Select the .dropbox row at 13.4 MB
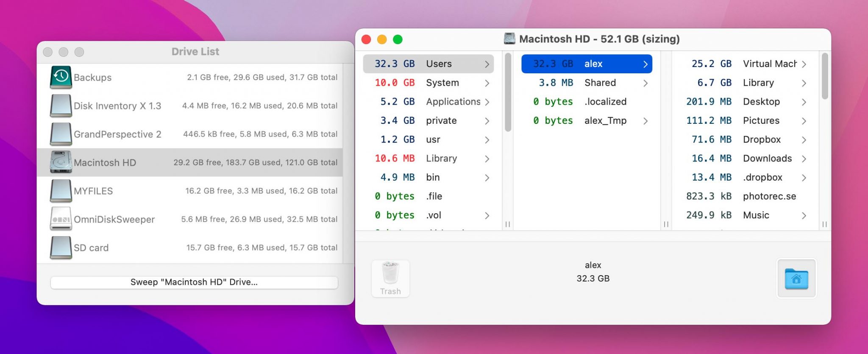868x354 pixels. [x=745, y=177]
